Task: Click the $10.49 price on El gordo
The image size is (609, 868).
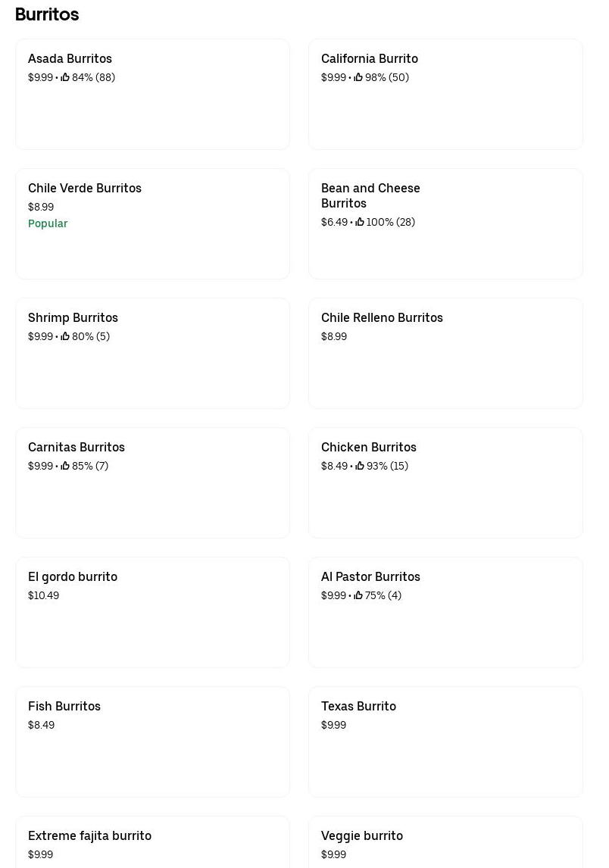Action: pyautogui.click(x=43, y=595)
